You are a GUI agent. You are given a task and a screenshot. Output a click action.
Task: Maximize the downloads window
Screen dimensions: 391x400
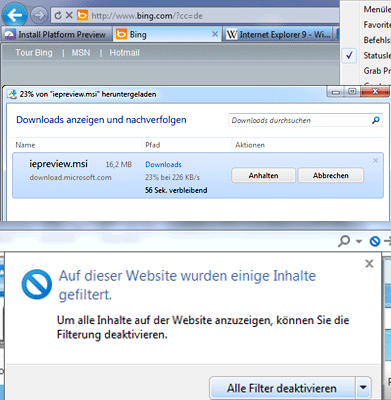coord(352,91)
